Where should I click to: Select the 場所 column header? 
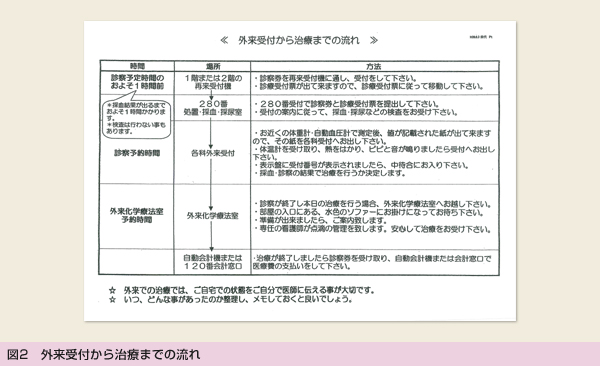[213, 66]
